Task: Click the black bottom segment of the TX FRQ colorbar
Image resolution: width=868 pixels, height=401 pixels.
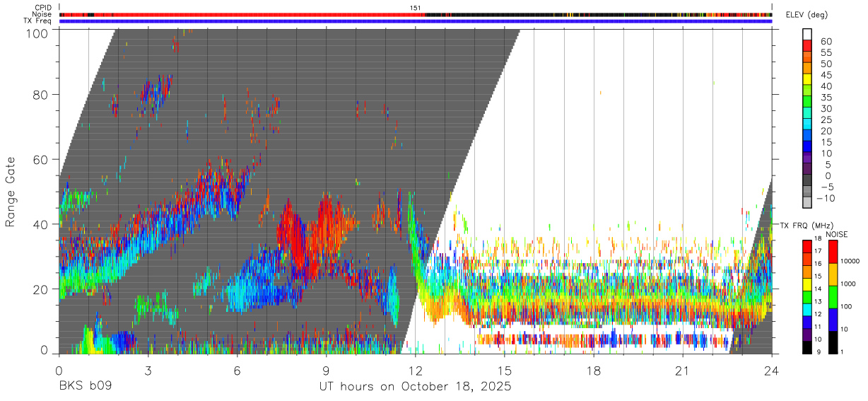Action: 807,347
